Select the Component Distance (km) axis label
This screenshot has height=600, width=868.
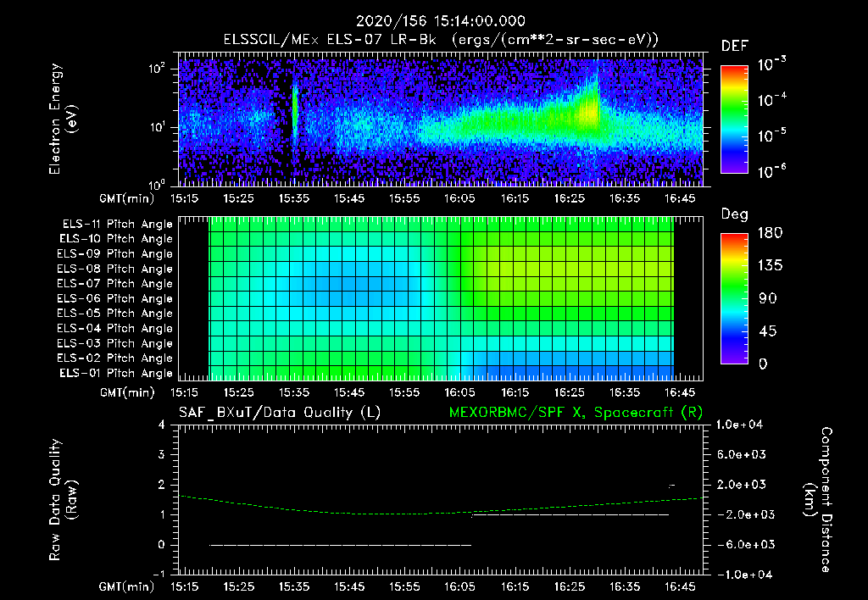(818, 500)
